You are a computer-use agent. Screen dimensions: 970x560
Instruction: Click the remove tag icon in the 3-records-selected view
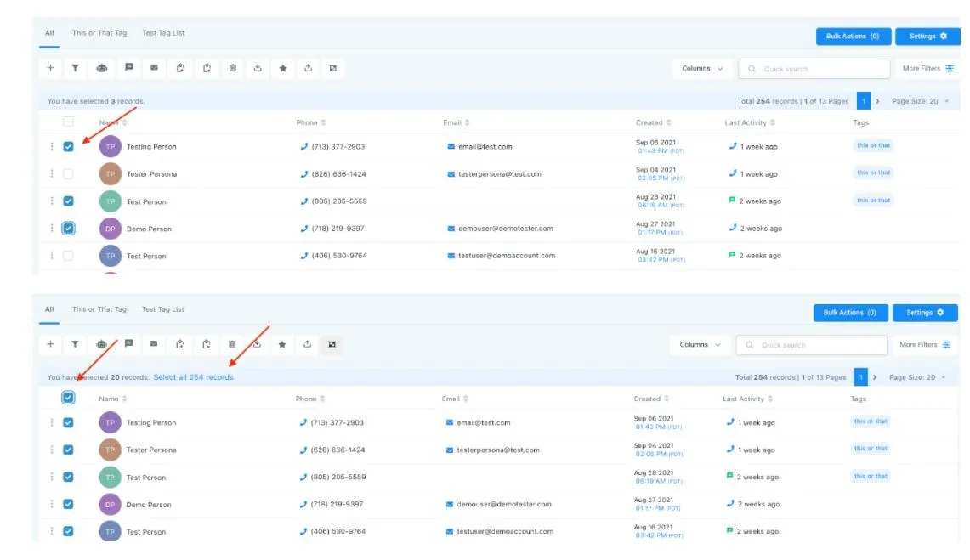(x=207, y=68)
